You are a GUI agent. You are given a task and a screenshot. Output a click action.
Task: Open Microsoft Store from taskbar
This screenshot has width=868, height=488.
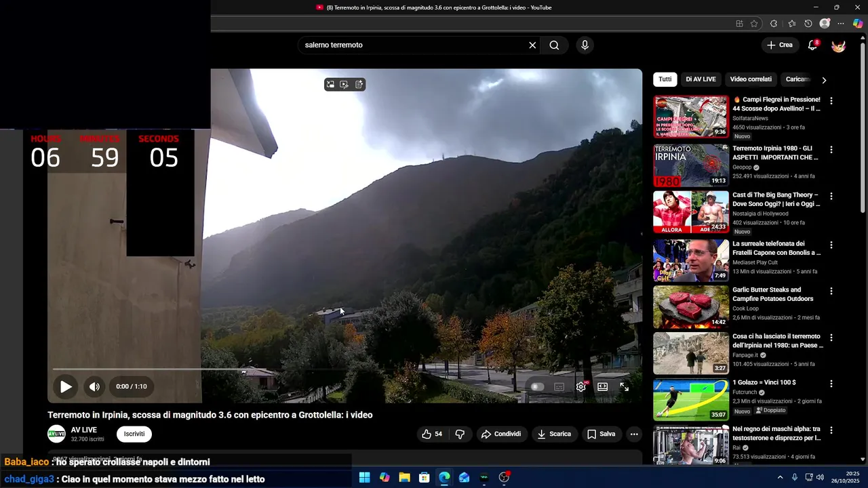point(424,477)
